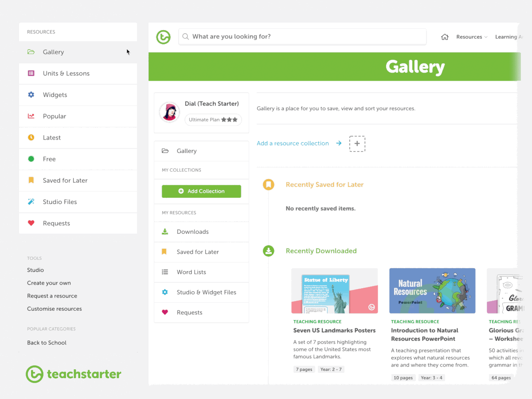
Task: Open Widgets from the Resources menu
Action: point(78,95)
